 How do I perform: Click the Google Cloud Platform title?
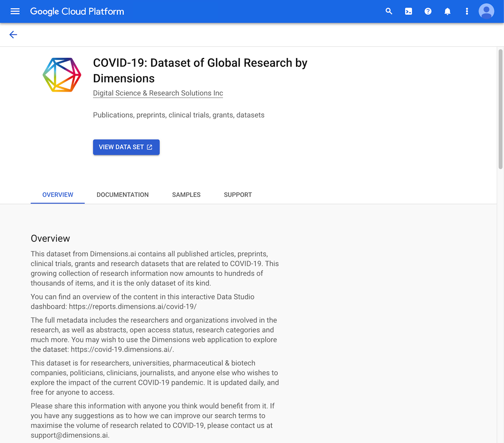pyautogui.click(x=77, y=11)
